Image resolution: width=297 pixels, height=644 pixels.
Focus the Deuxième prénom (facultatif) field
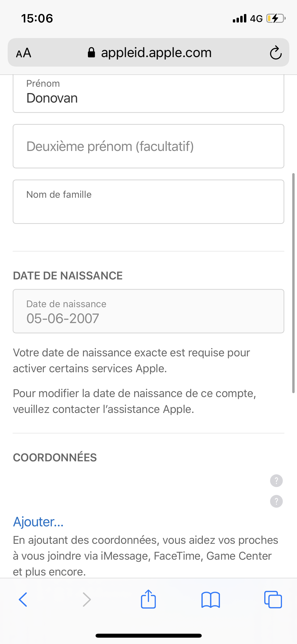(148, 146)
